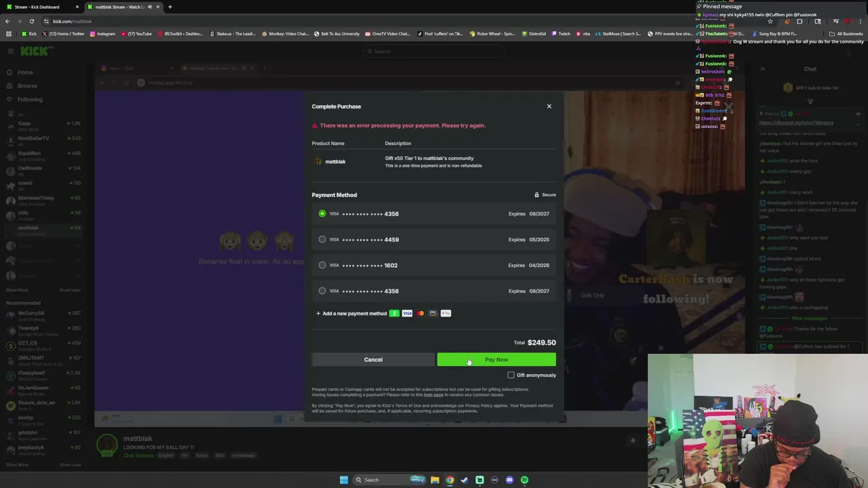
Task: Open the Picker Wheel bookmark
Action: click(x=492, y=33)
